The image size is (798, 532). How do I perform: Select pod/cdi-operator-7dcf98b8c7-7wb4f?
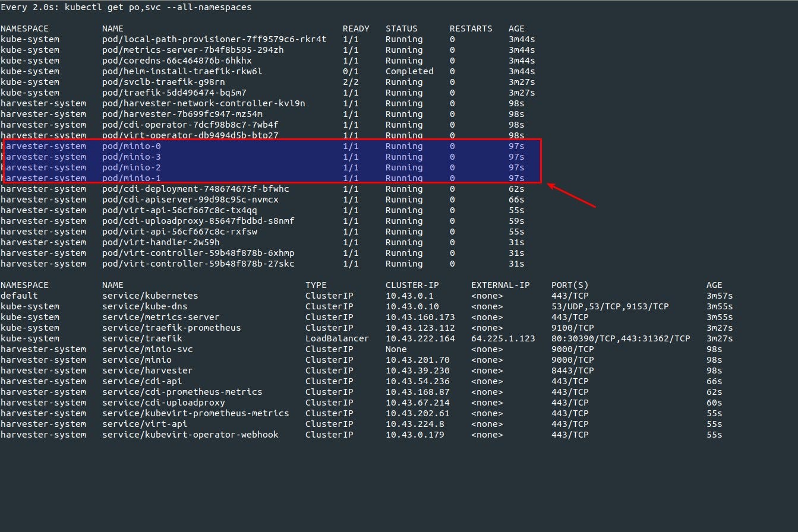[190, 125]
